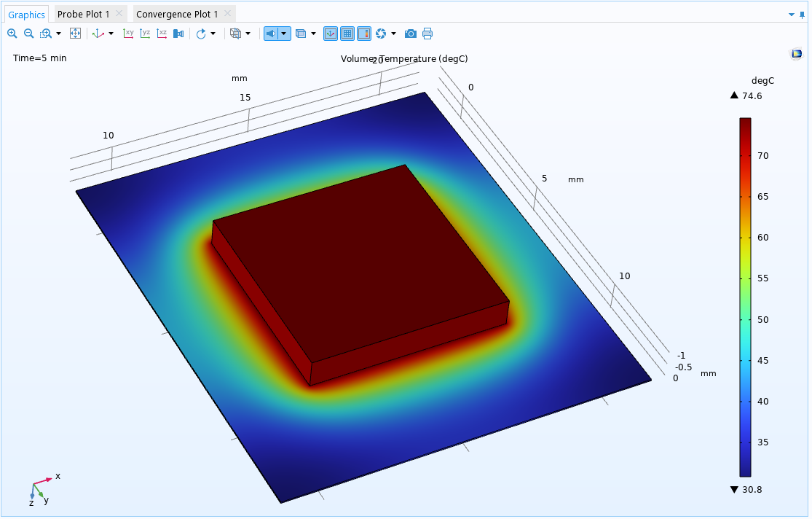
Task: Toggle the color legend display button
Action: pos(364,34)
